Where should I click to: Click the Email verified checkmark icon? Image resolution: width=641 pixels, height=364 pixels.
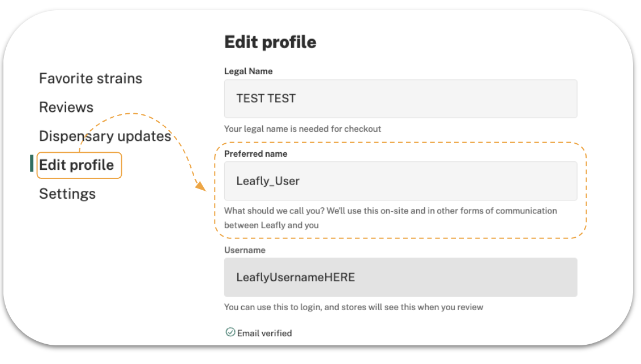(x=230, y=332)
